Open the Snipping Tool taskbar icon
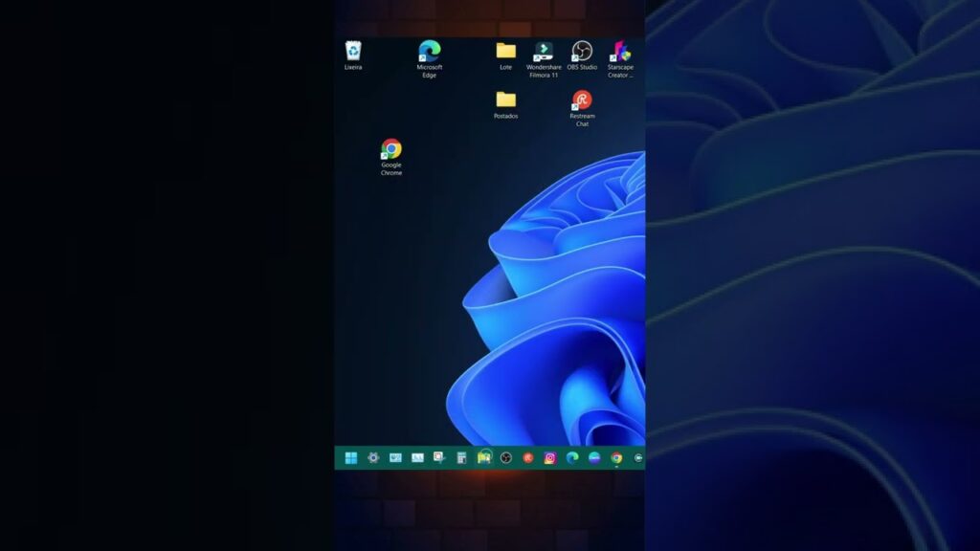 click(x=439, y=458)
